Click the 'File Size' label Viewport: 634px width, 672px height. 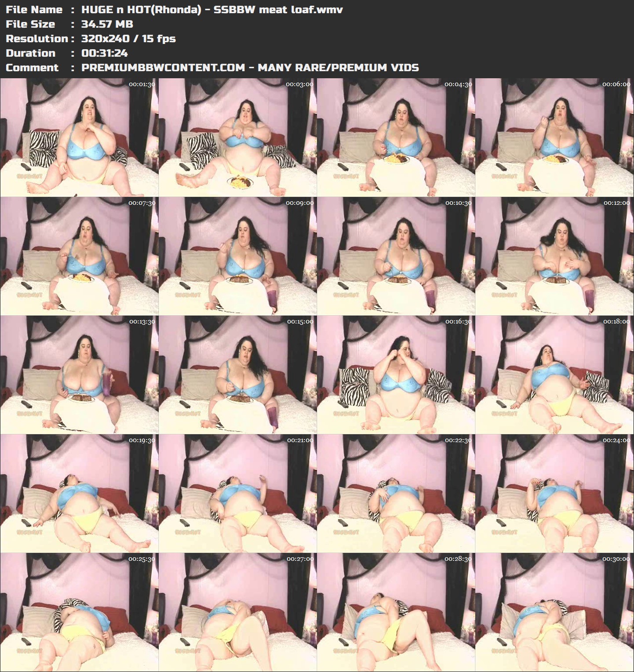click(30, 24)
